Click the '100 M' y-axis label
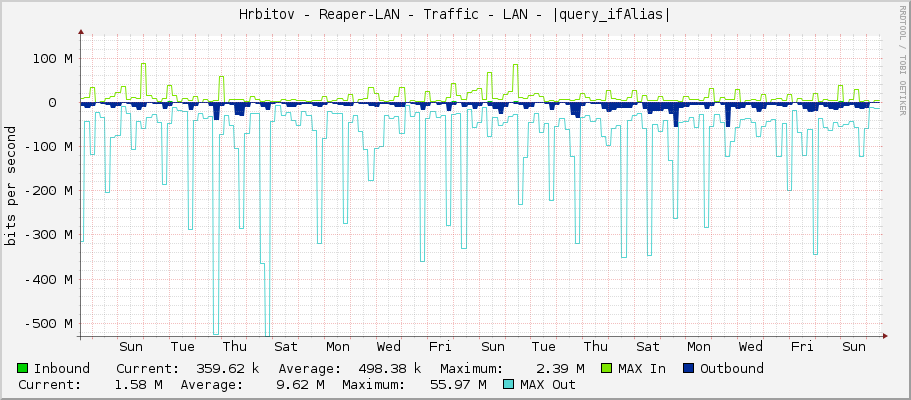Image resolution: width=911 pixels, height=400 pixels. [52, 59]
